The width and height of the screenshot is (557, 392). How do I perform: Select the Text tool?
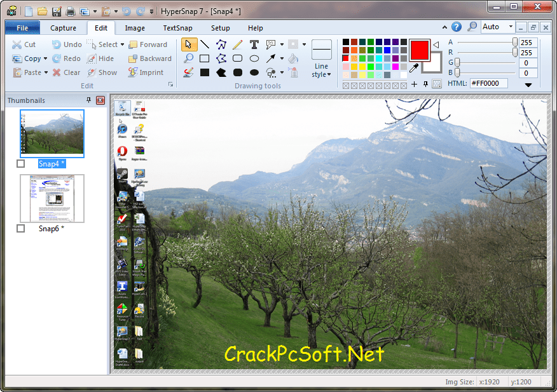[254, 44]
